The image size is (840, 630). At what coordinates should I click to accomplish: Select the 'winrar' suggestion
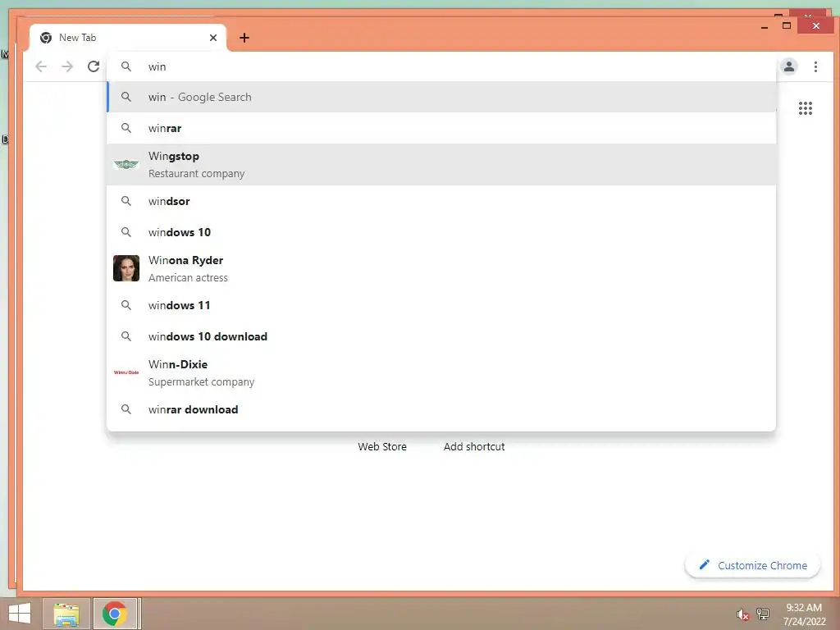tap(441, 128)
